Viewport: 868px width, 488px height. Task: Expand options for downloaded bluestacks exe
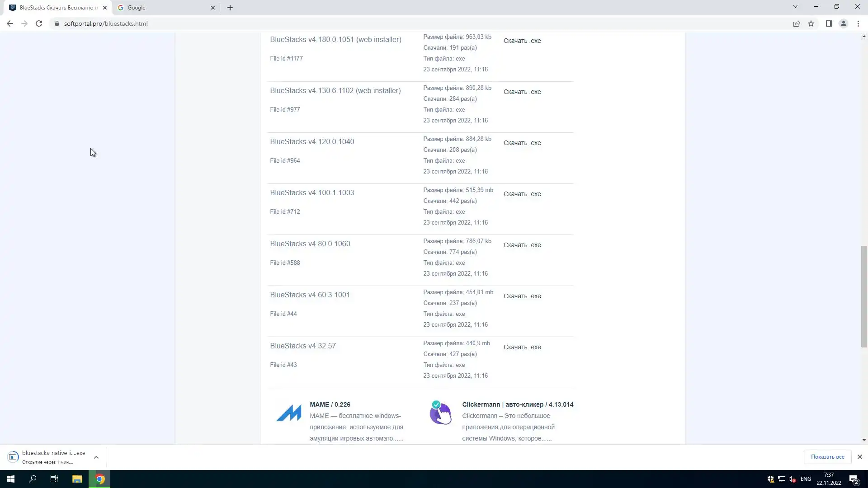(x=96, y=457)
